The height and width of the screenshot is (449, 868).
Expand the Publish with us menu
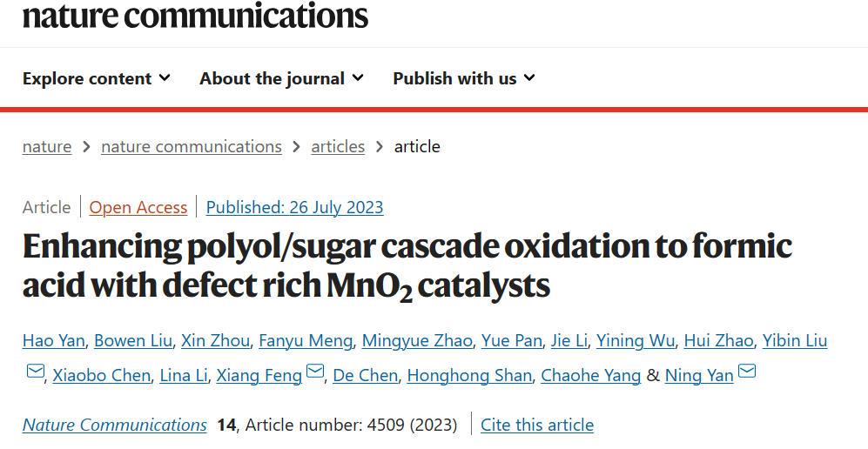(x=464, y=78)
